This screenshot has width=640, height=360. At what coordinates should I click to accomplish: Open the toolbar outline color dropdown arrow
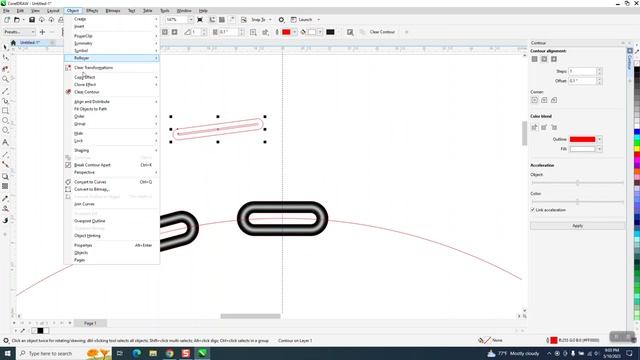coord(294,32)
